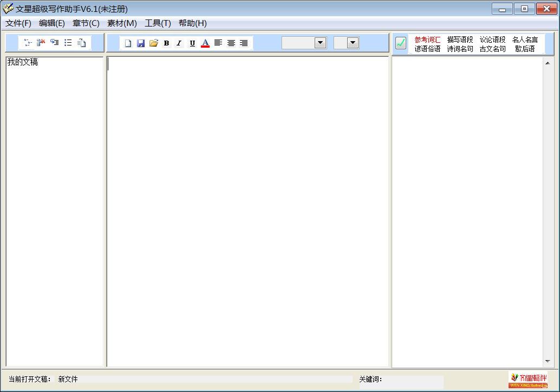
Task: Click the 名人名言 category link
Action: pos(525,40)
